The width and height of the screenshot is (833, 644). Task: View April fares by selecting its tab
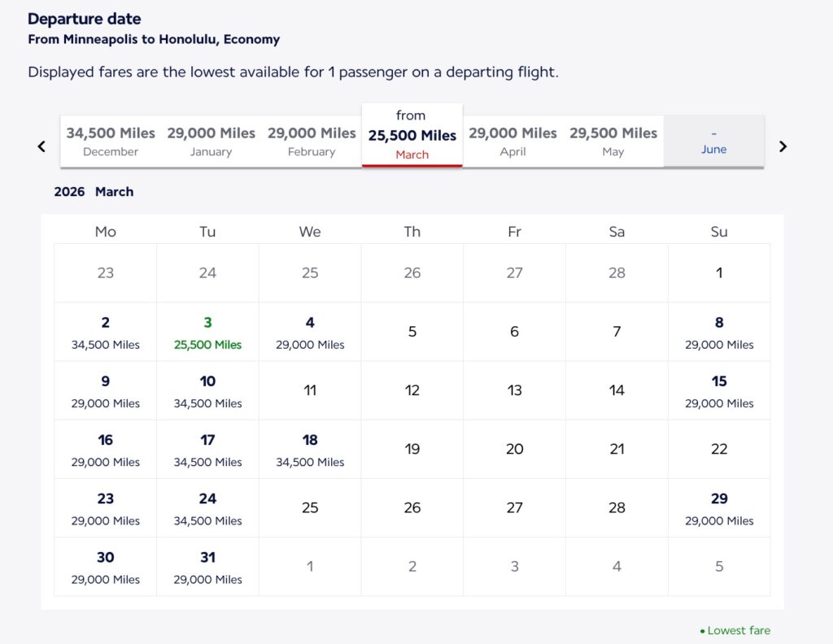tap(513, 141)
